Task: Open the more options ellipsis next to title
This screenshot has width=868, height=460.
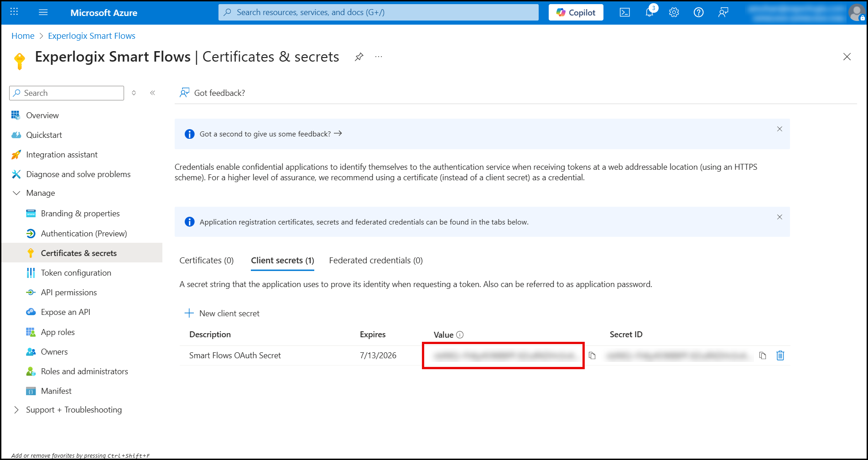Action: coord(379,57)
